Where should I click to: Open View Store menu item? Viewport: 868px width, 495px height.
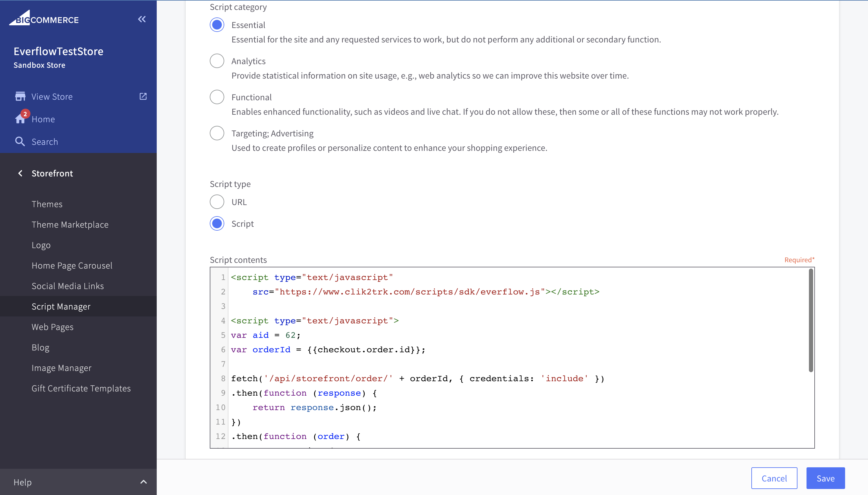[52, 97]
